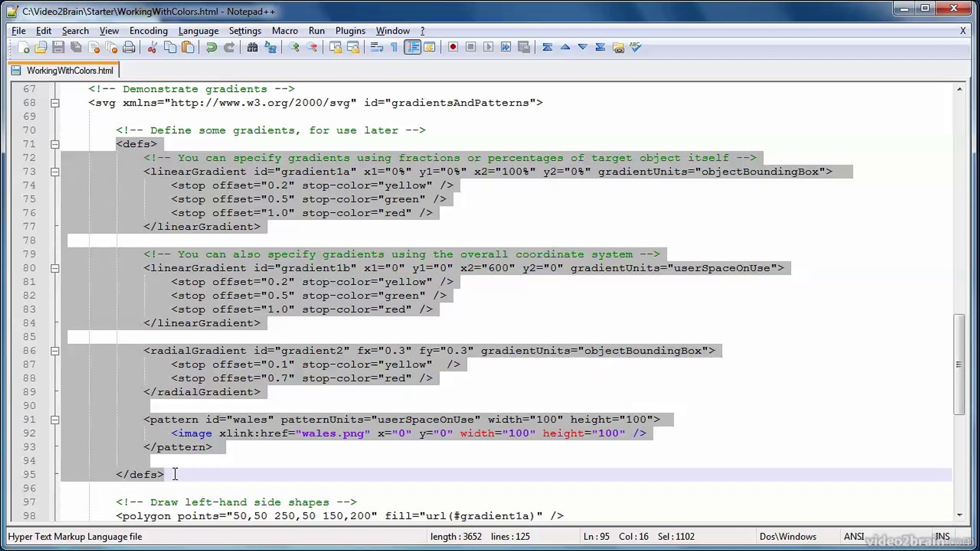Collapse the svg element at line 68
The width and height of the screenshot is (980, 551).
(x=55, y=103)
